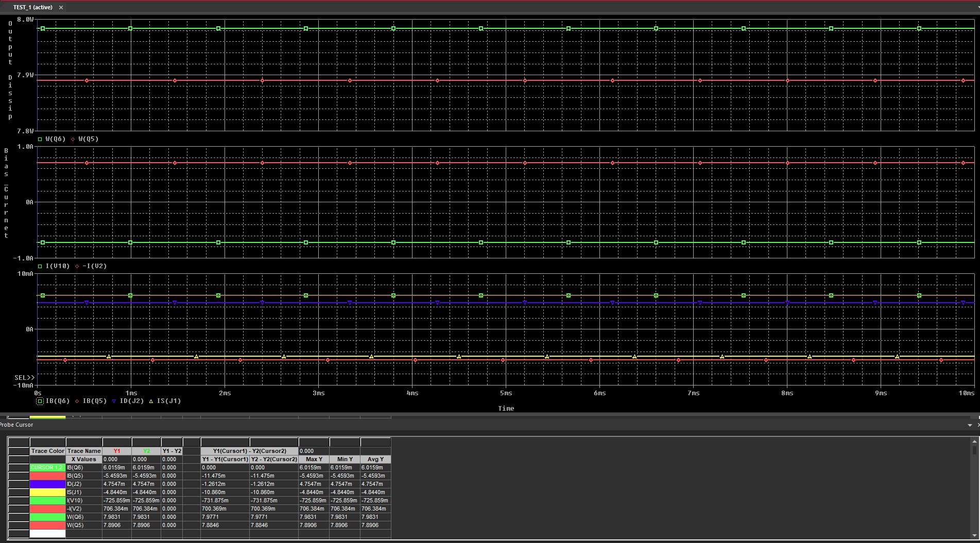Image resolution: width=980 pixels, height=543 pixels.
Task: Select IB(Q6) name in Probe Cursor table
Action: pyautogui.click(x=84, y=467)
